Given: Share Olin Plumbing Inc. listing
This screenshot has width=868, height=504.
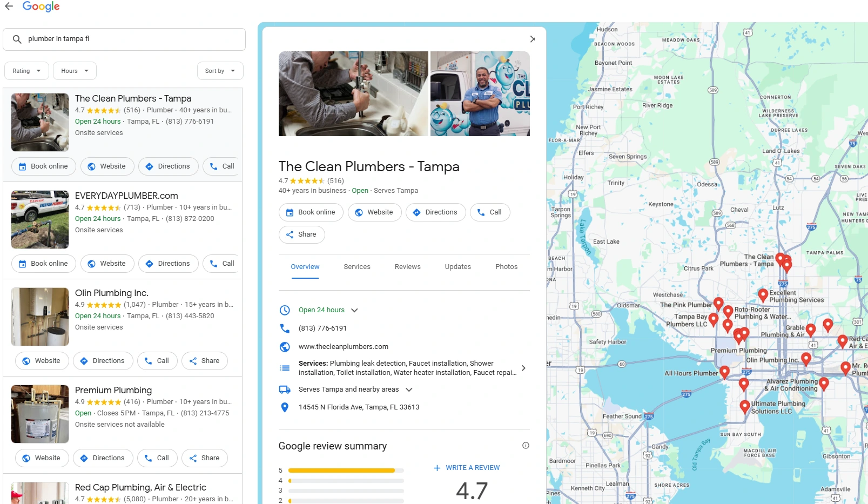Looking at the screenshot, I should pos(205,361).
